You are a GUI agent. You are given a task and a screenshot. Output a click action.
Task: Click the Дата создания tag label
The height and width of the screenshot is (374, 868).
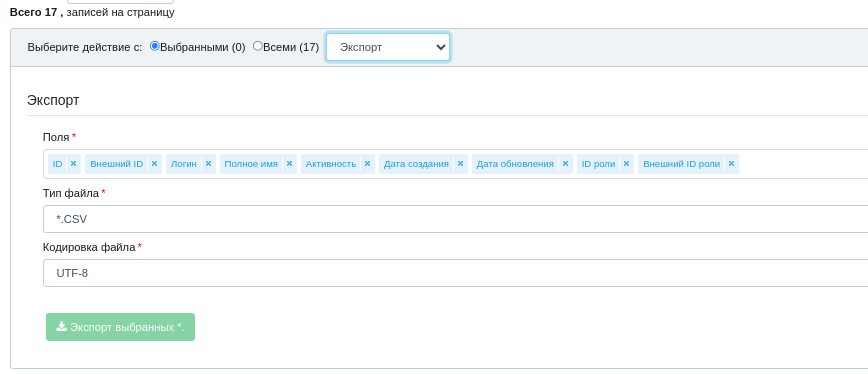click(x=416, y=164)
